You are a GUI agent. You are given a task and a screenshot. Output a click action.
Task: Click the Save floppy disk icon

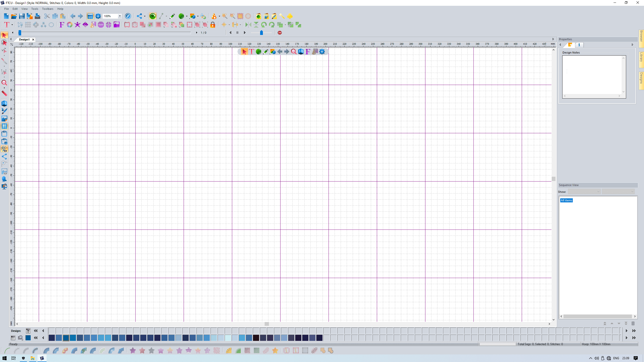[22, 16]
